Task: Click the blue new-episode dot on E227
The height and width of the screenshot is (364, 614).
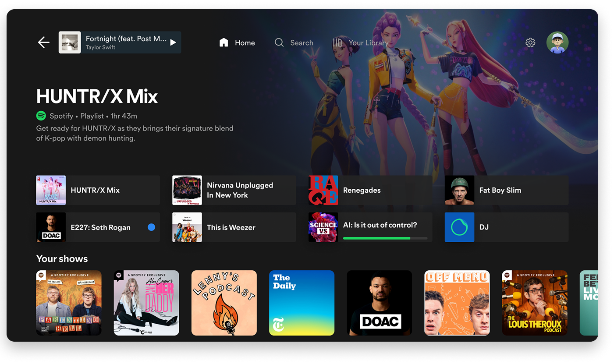Action: 151,227
